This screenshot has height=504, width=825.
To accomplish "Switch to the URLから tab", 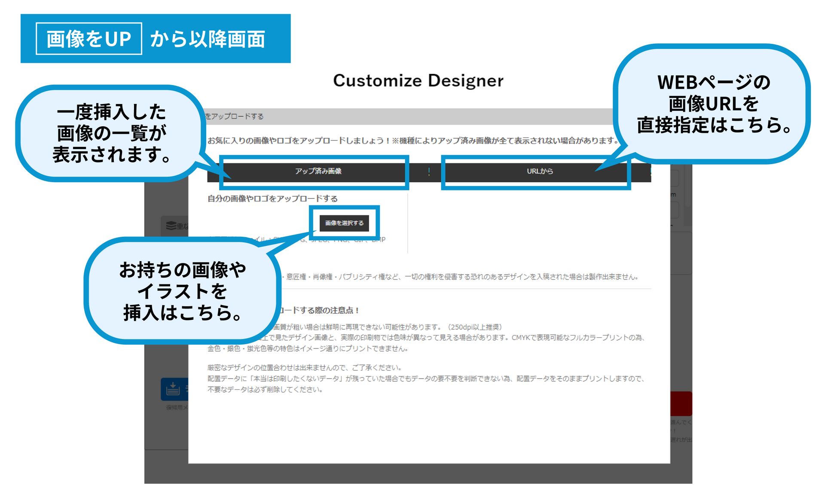I will click(540, 171).
